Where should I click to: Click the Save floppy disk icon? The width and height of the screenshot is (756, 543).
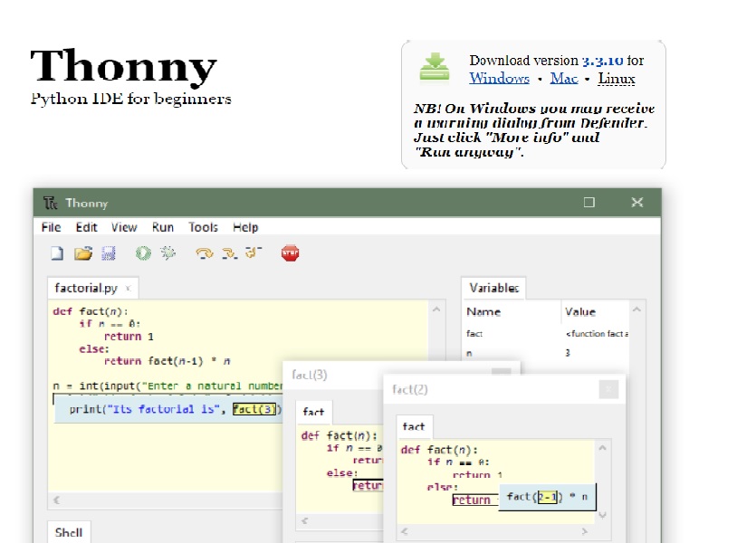coord(109,253)
